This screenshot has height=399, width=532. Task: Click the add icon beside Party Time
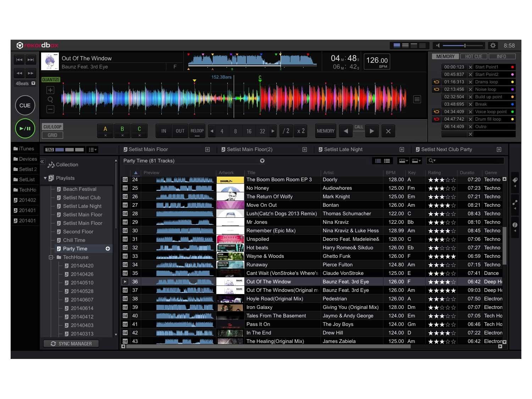(108, 249)
